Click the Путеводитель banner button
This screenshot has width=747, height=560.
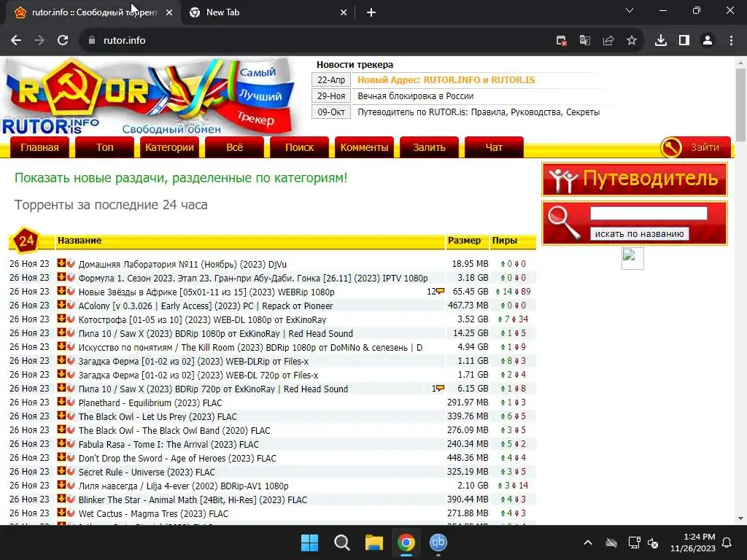coord(635,179)
